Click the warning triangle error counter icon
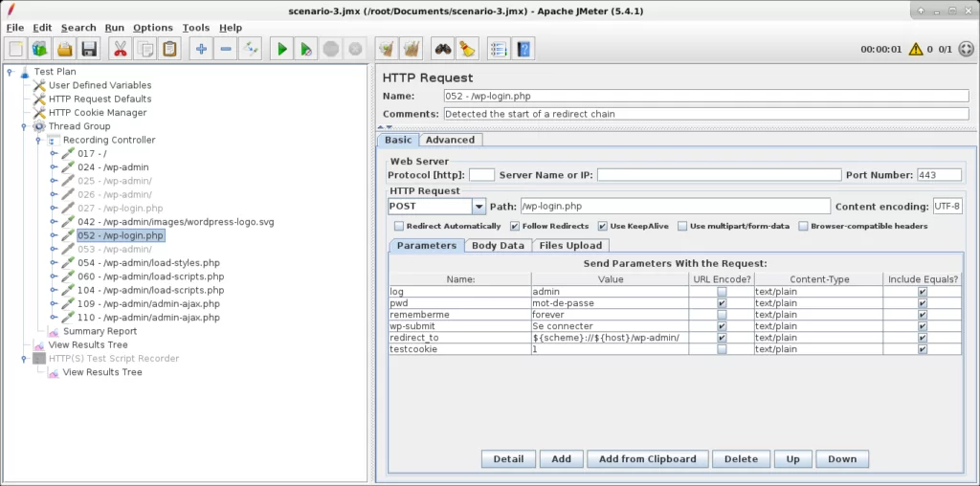This screenshot has width=980, height=486. click(916, 49)
